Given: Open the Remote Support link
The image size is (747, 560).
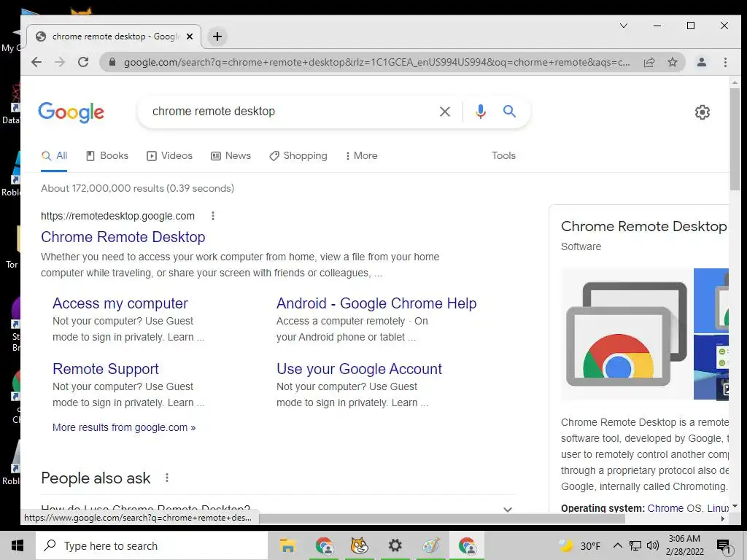Looking at the screenshot, I should click(x=105, y=369).
